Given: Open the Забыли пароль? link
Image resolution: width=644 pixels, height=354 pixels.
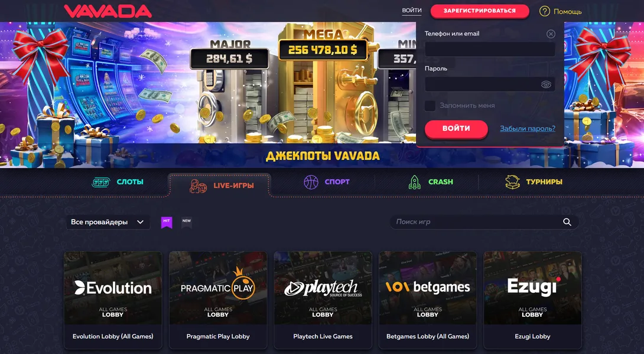Looking at the screenshot, I should (528, 129).
